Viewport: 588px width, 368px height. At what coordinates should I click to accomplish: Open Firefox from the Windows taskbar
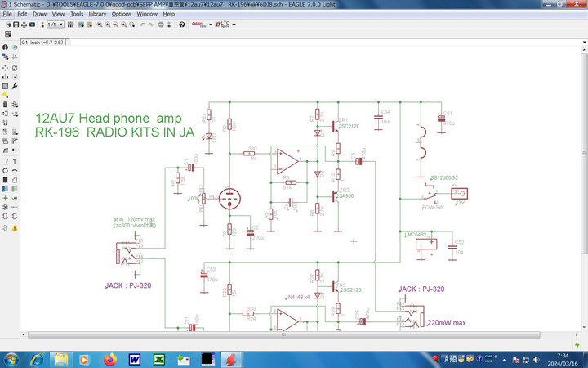pos(110,358)
